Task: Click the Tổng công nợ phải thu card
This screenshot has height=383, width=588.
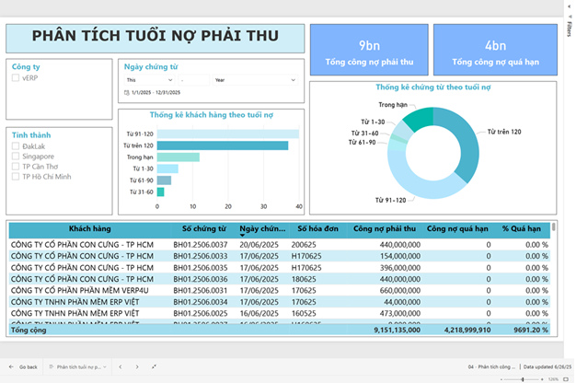Action: 368,53
